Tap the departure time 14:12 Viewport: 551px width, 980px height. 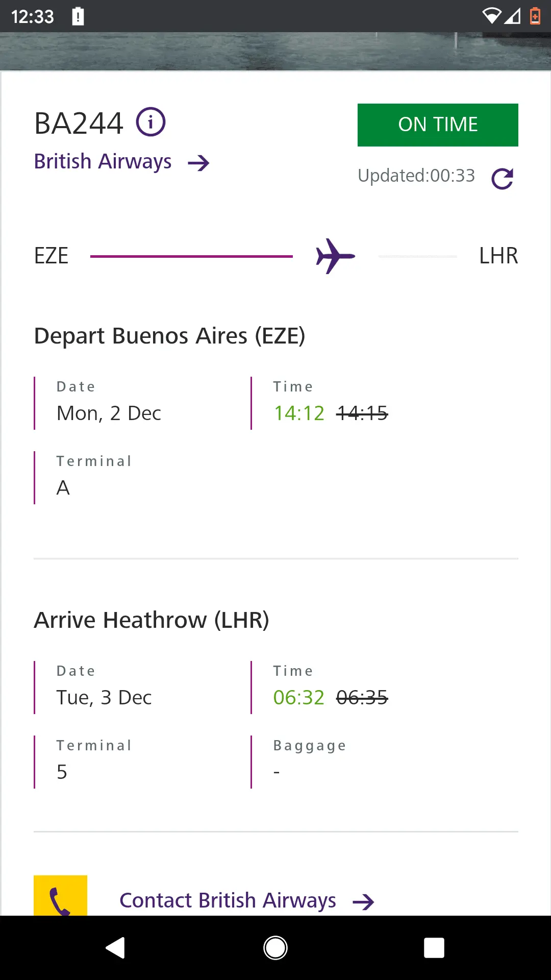(299, 413)
